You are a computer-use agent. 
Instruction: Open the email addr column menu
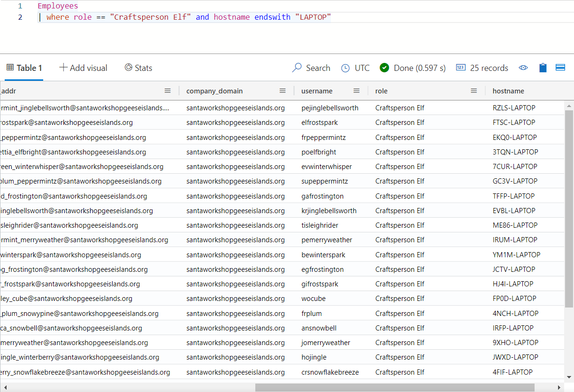point(168,91)
